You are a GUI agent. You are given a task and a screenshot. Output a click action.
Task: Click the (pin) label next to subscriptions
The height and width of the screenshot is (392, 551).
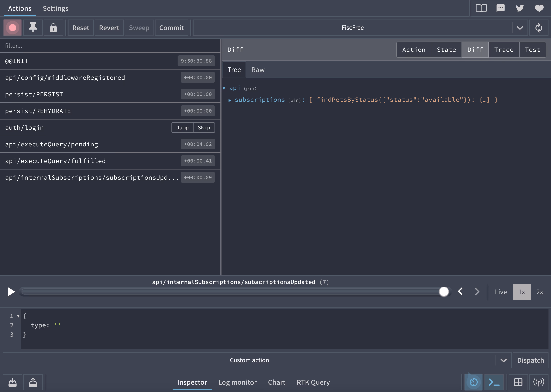pyautogui.click(x=295, y=100)
